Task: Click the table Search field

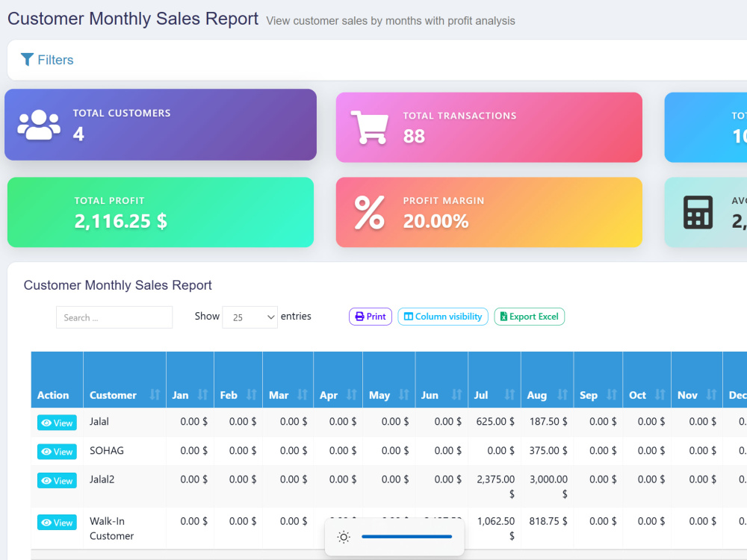Action: (x=114, y=317)
